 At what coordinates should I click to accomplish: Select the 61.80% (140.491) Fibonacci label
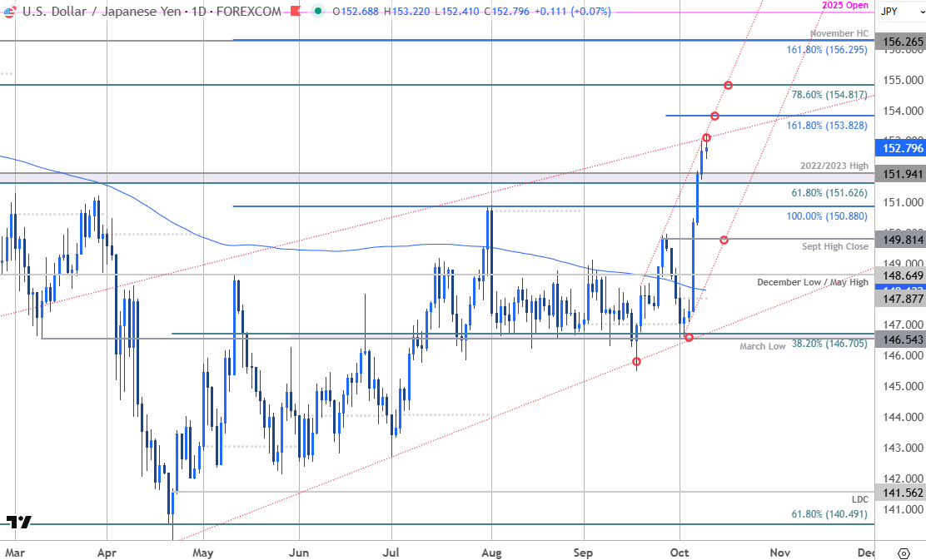tap(829, 514)
